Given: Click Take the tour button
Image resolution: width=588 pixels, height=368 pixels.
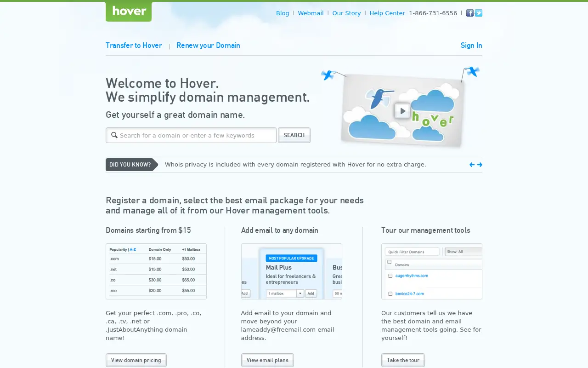Looking at the screenshot, I should pyautogui.click(x=403, y=360).
